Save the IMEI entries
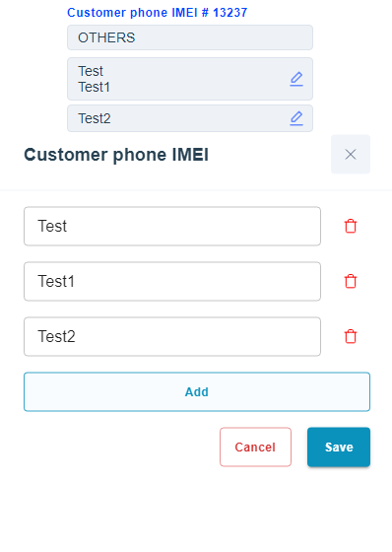This screenshot has width=392, height=552. [x=339, y=448]
